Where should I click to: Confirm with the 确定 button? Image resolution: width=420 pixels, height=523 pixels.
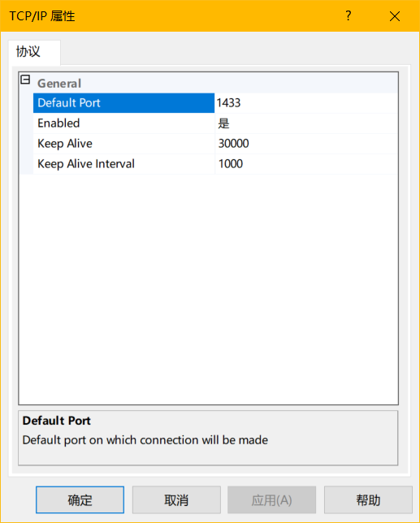(x=80, y=500)
